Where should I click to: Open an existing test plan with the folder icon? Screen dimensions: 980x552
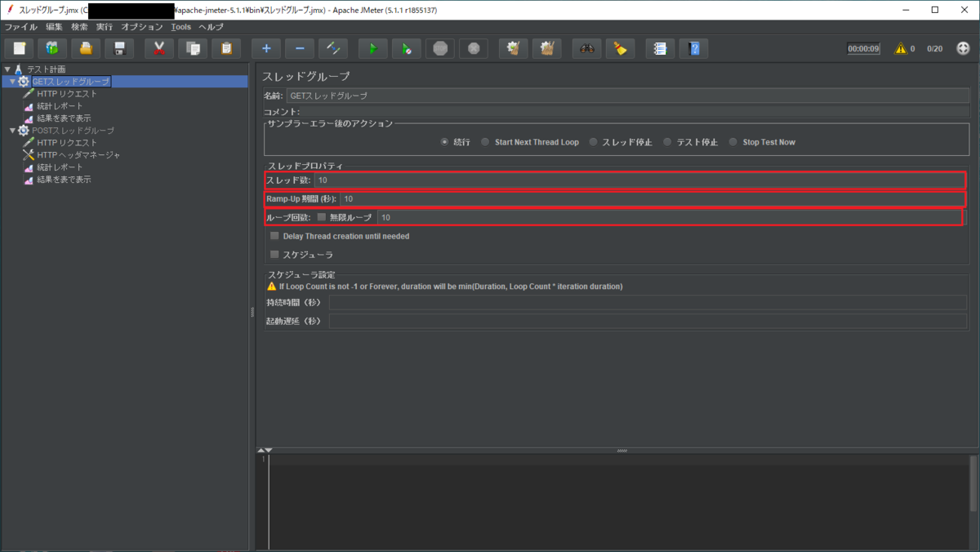coord(86,48)
